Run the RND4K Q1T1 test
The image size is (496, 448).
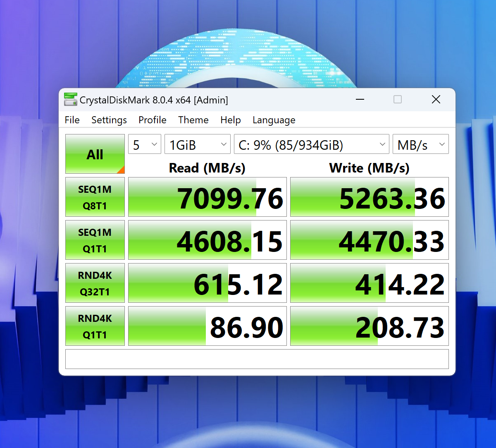click(95, 326)
